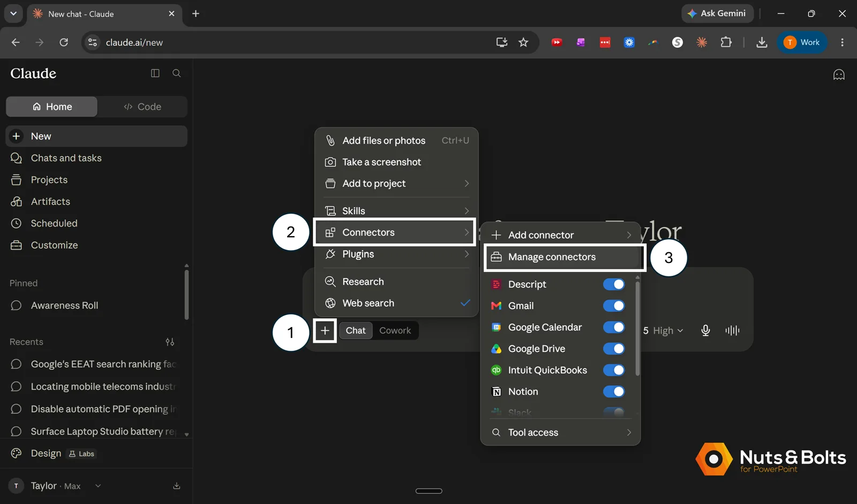Open the Work profile button
Image resolution: width=857 pixels, height=504 pixels.
[802, 42]
